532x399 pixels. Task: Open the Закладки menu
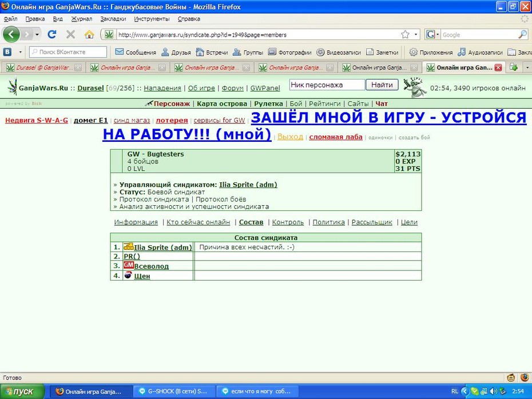(113, 19)
